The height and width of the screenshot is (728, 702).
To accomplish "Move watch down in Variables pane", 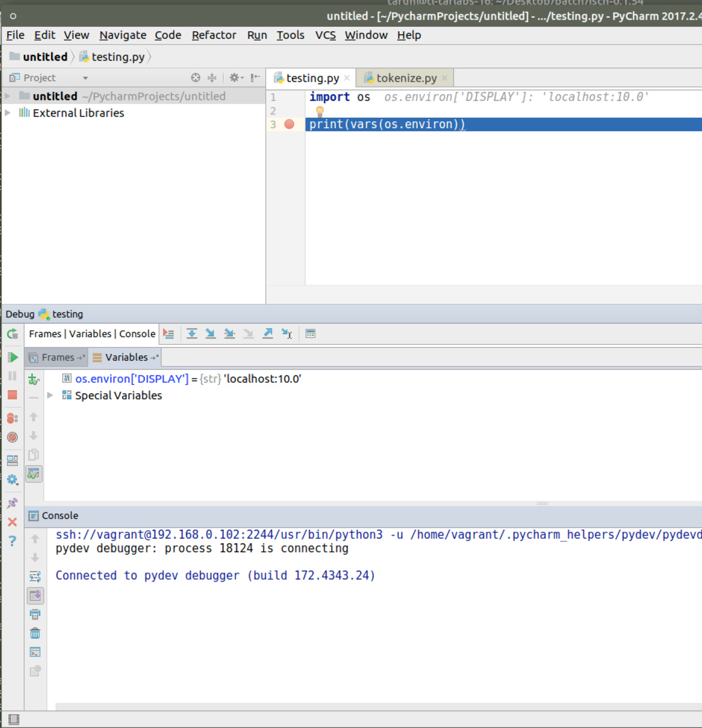I will click(34, 436).
